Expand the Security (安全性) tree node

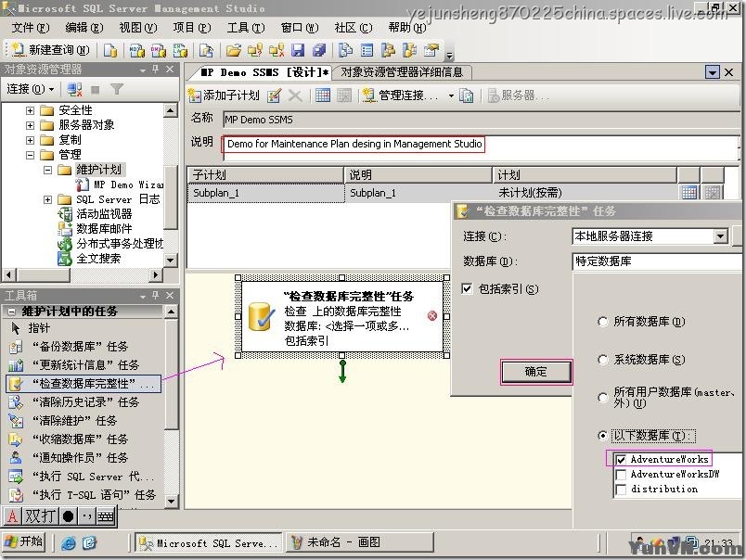(30, 110)
